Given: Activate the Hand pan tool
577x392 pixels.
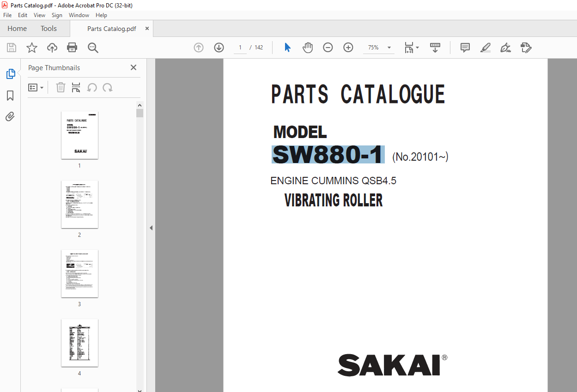Looking at the screenshot, I should tap(308, 48).
